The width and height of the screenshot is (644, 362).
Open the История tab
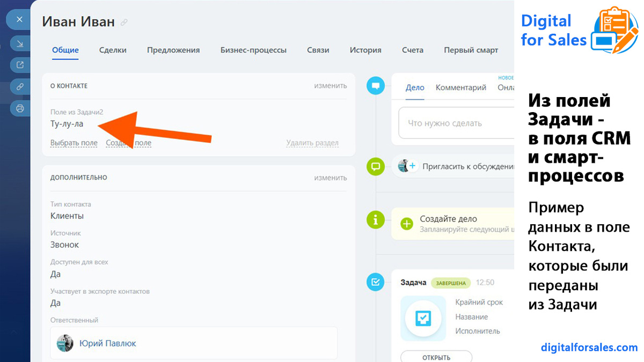[x=365, y=50]
